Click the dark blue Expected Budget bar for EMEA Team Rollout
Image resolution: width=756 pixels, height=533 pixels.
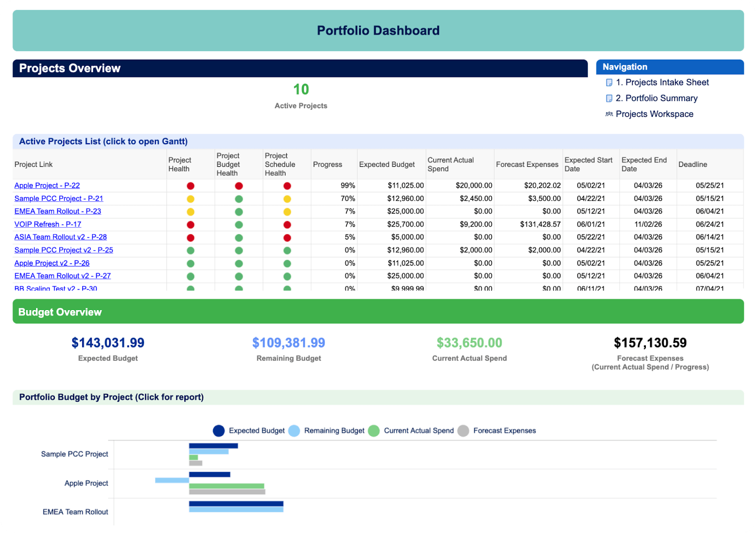click(x=236, y=504)
